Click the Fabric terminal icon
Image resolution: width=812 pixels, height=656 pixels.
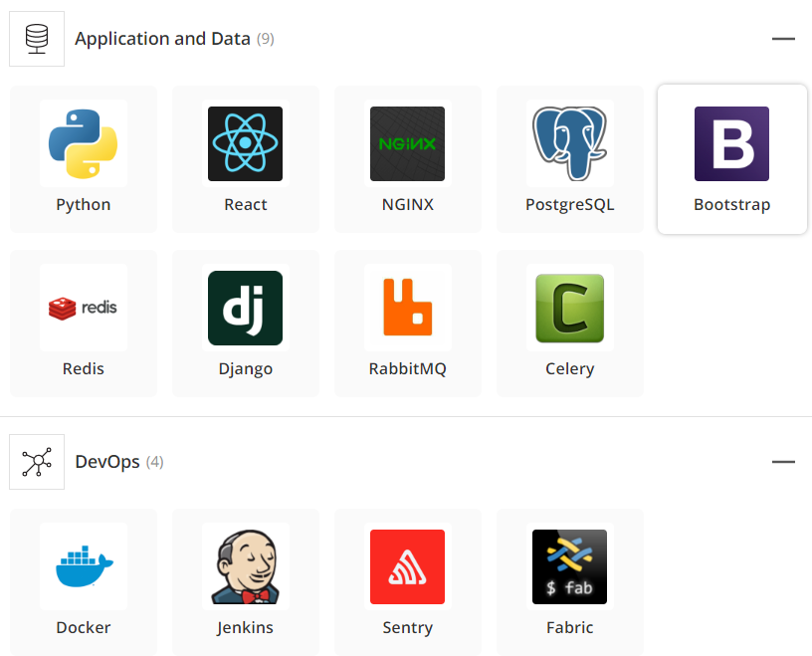[569, 566]
